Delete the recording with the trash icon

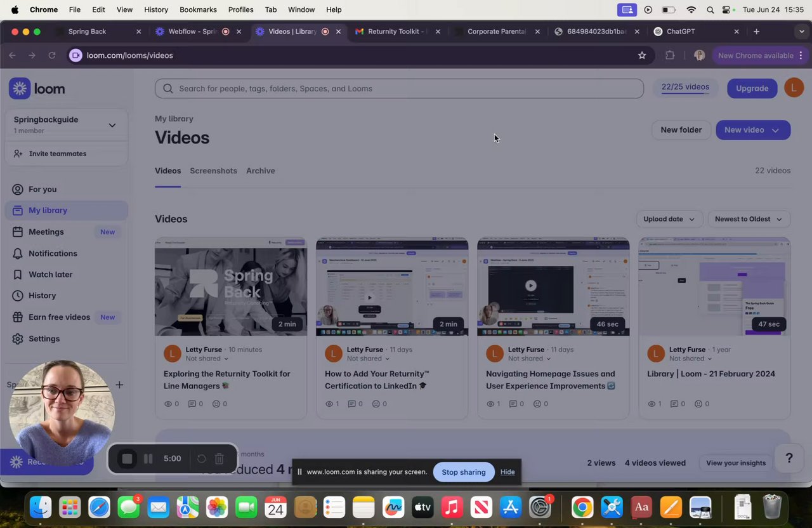click(219, 458)
